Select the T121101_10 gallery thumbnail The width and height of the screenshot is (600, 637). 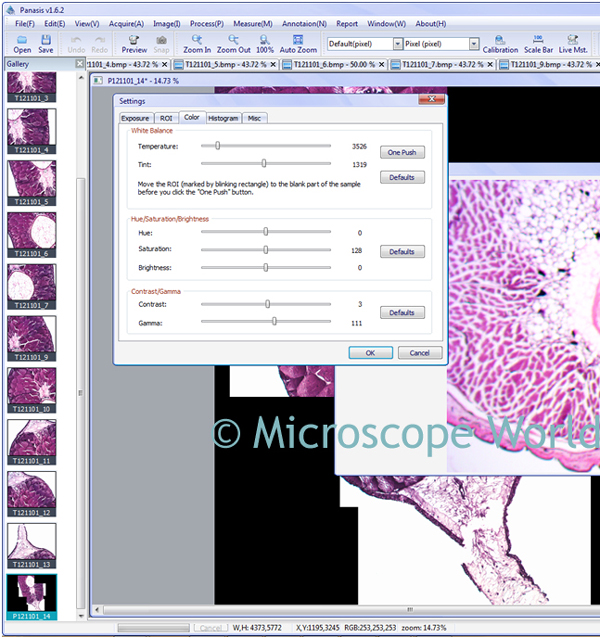click(x=32, y=390)
